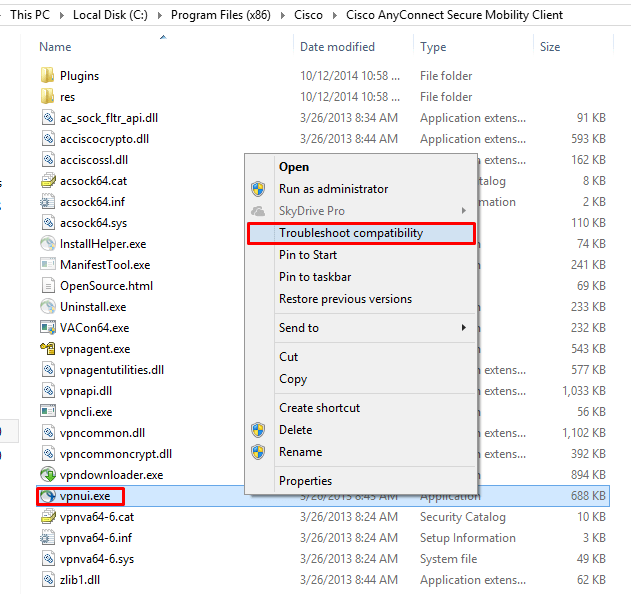The width and height of the screenshot is (631, 594).
Task: Navigate to Local Disk (C:) in breadcrumb
Action: (110, 15)
